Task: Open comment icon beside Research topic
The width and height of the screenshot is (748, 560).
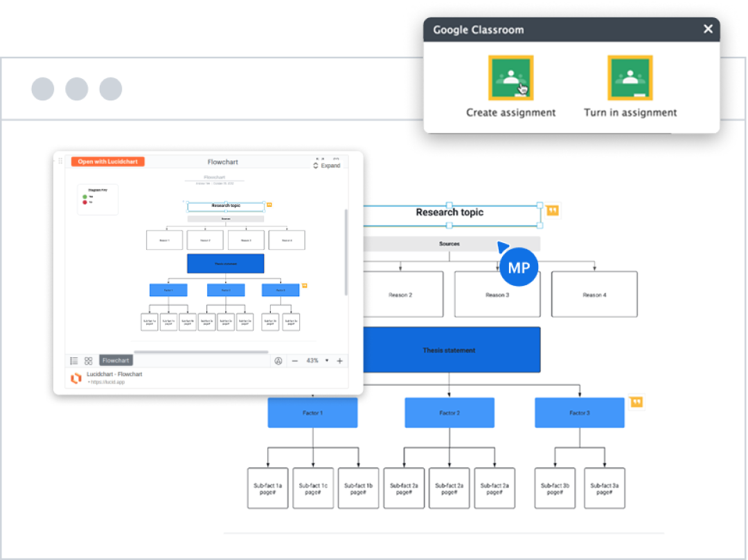Action: [x=553, y=210]
